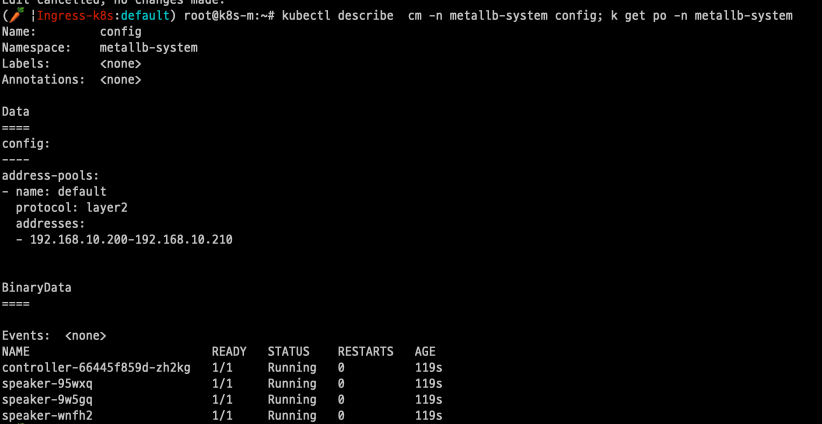The image size is (822, 424).
Task: Click the 'default' namespace in the prompt
Action: pyautogui.click(x=145, y=16)
